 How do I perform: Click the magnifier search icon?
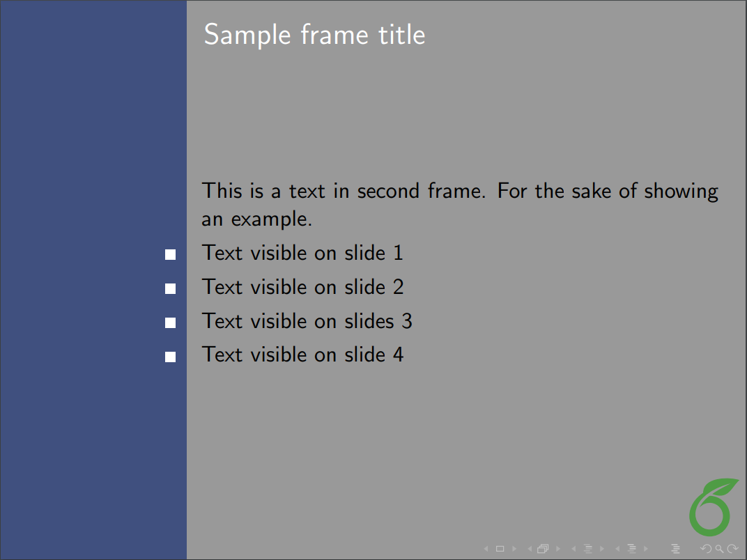718,549
